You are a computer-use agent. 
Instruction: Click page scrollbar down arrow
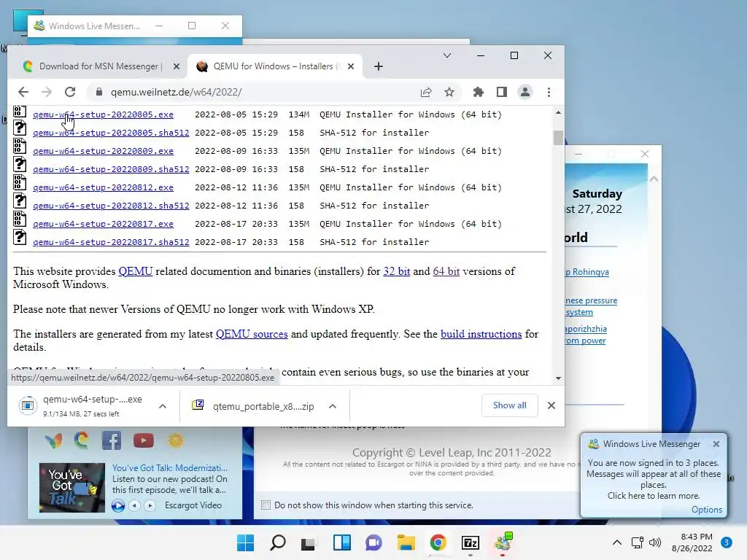pos(558,378)
